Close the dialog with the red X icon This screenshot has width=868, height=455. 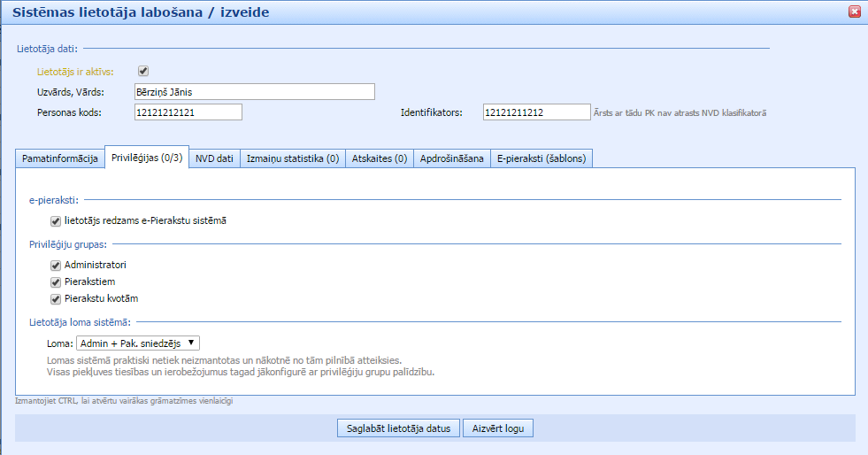click(x=854, y=12)
